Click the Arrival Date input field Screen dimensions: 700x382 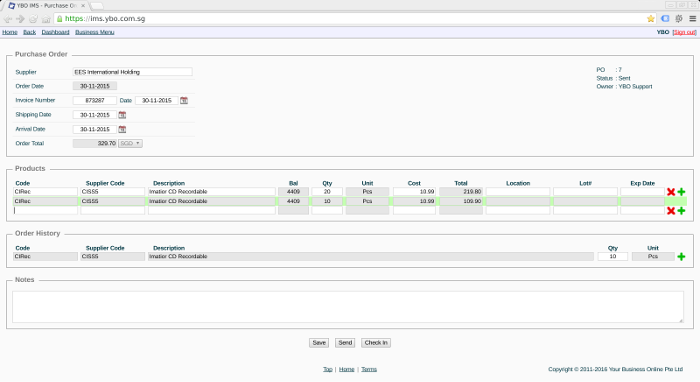point(95,129)
